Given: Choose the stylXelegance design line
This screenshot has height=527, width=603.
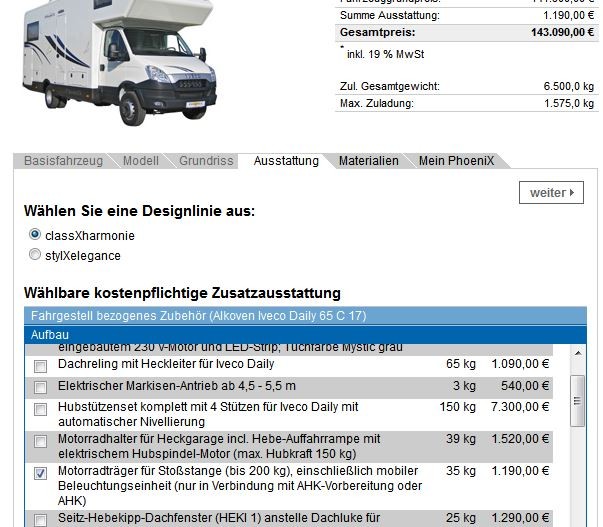Looking at the screenshot, I should [x=36, y=256].
